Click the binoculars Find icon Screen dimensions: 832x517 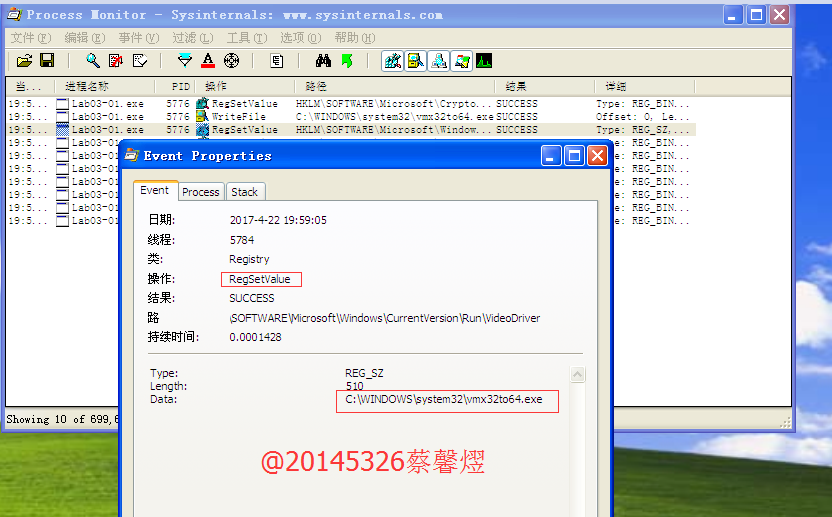324,61
